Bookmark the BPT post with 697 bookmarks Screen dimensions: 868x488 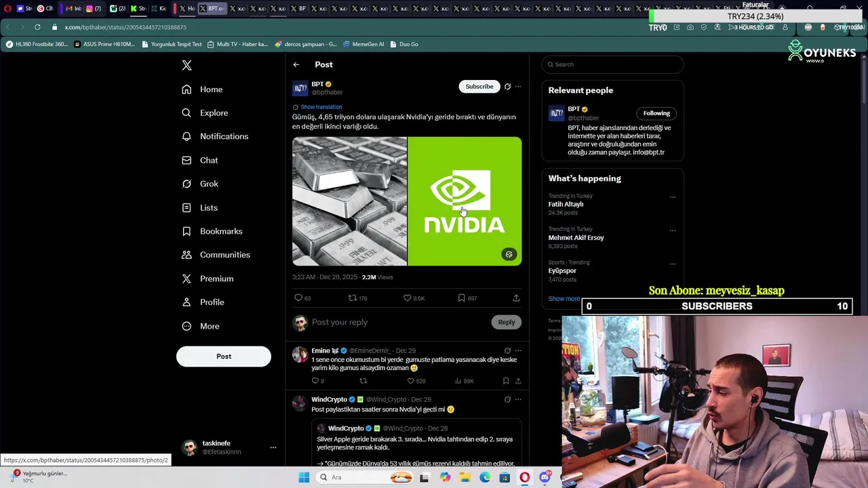(467, 298)
